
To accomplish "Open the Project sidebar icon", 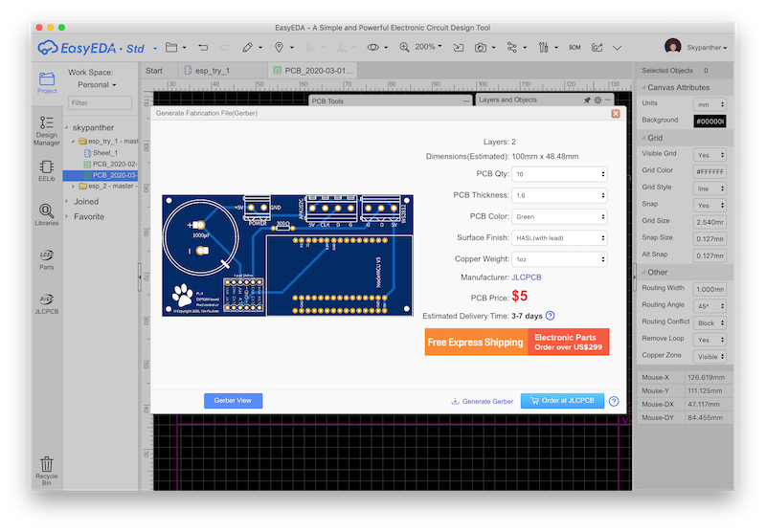I will pyautogui.click(x=47, y=82).
